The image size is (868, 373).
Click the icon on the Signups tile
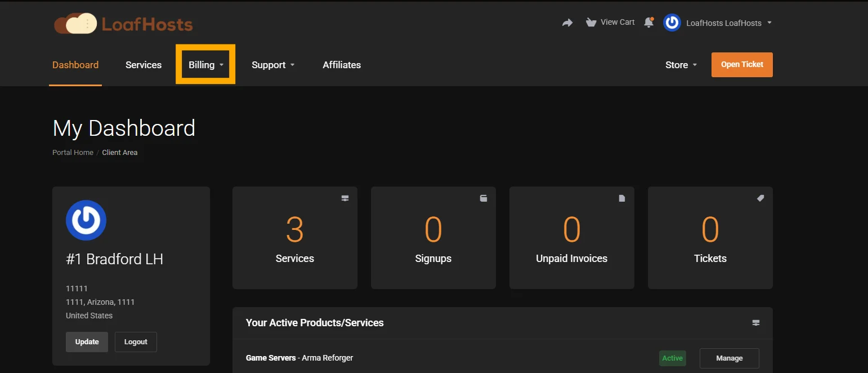pyautogui.click(x=483, y=198)
